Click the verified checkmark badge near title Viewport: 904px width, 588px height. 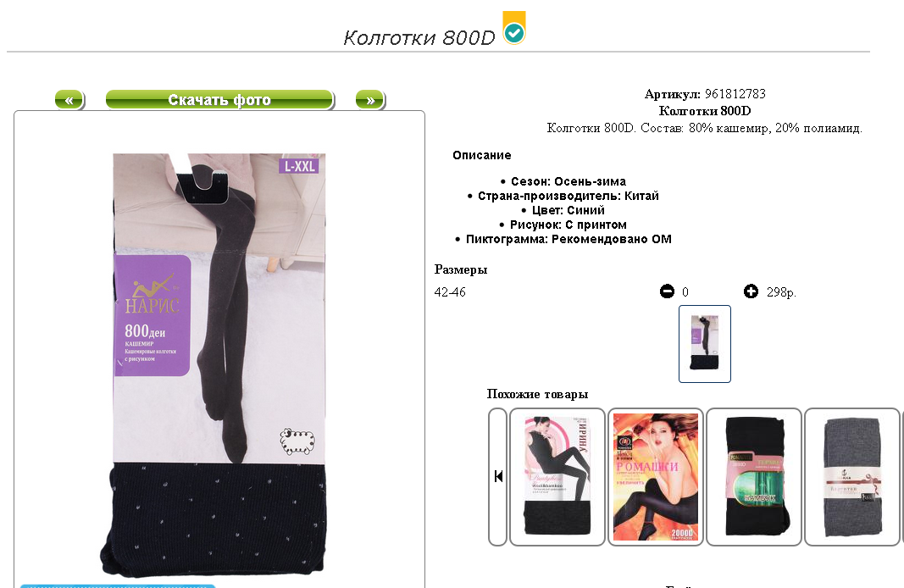[x=514, y=28]
